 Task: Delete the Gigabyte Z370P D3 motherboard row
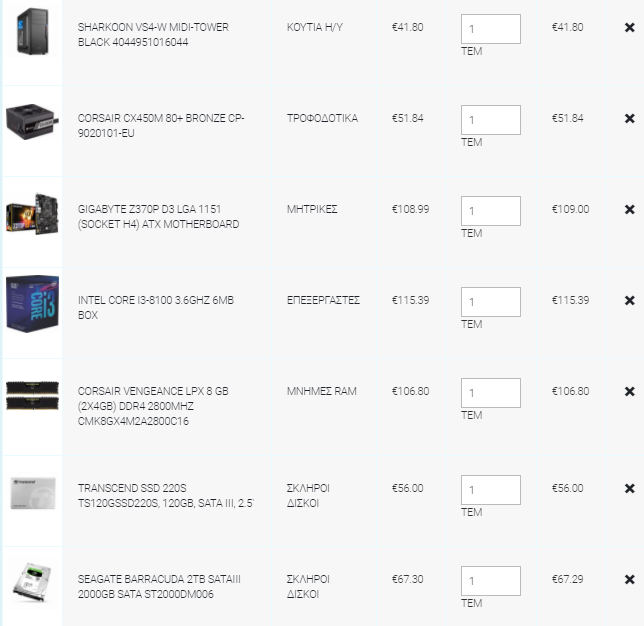click(629, 209)
